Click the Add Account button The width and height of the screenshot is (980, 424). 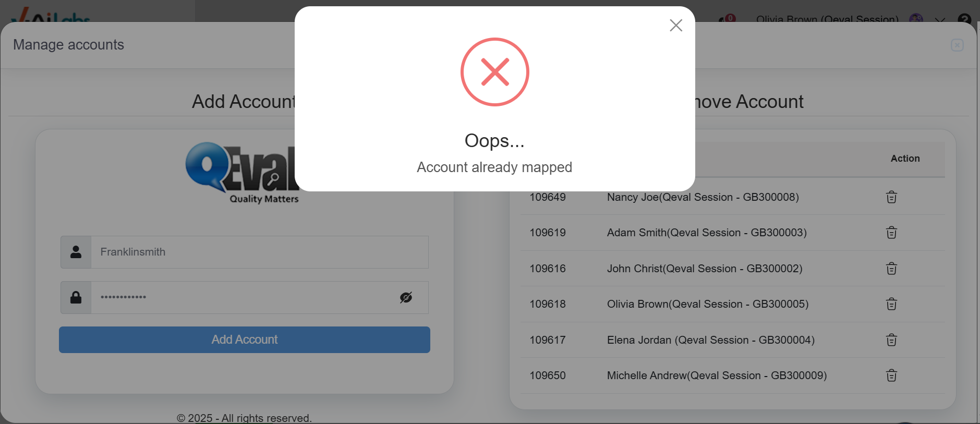pos(245,340)
